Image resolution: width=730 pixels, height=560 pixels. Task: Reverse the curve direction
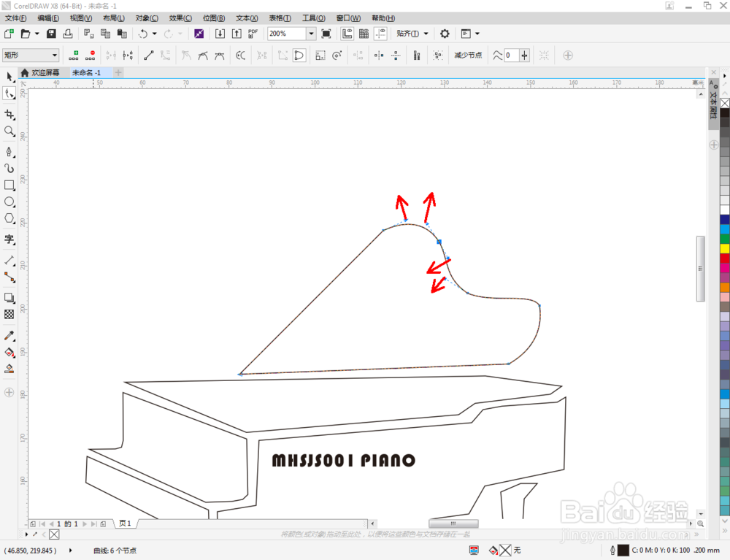click(240, 55)
